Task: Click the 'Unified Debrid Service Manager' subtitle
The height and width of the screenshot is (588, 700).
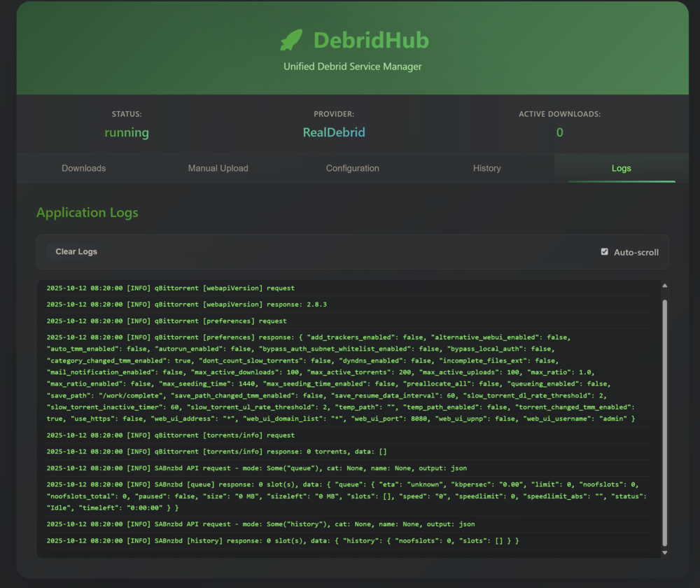Action: pos(353,66)
